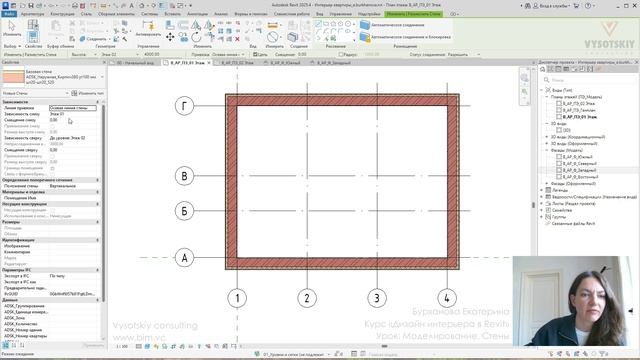
Task: Toggle top attachment checkbox in Properties
Action: (52, 156)
